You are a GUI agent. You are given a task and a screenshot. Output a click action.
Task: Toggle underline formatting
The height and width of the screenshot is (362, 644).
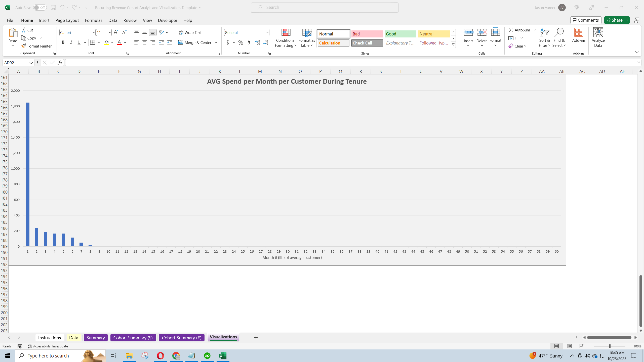tap(79, 42)
